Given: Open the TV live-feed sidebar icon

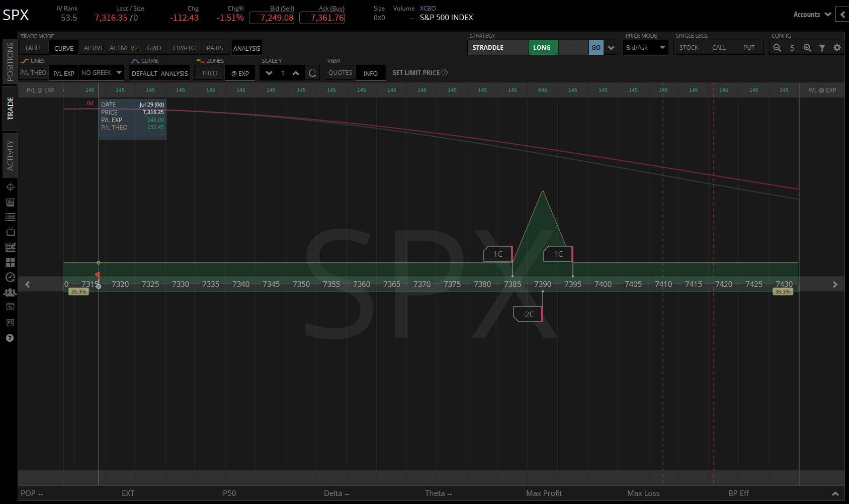Looking at the screenshot, I should pos(10,232).
